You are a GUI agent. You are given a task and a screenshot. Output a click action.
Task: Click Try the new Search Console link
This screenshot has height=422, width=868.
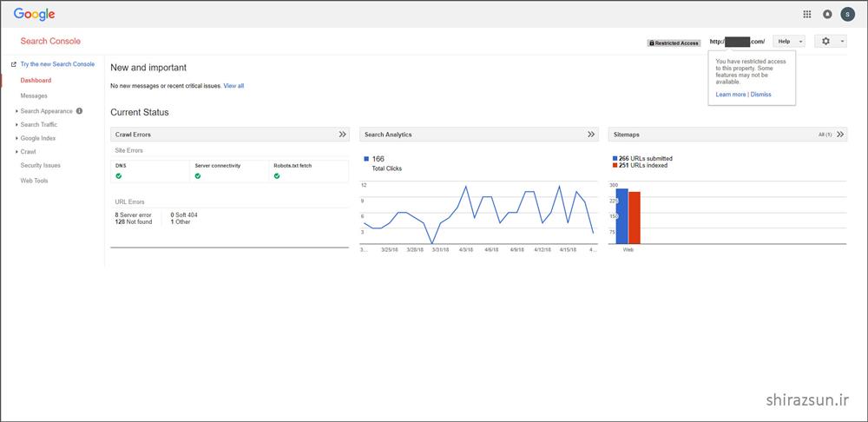57,64
